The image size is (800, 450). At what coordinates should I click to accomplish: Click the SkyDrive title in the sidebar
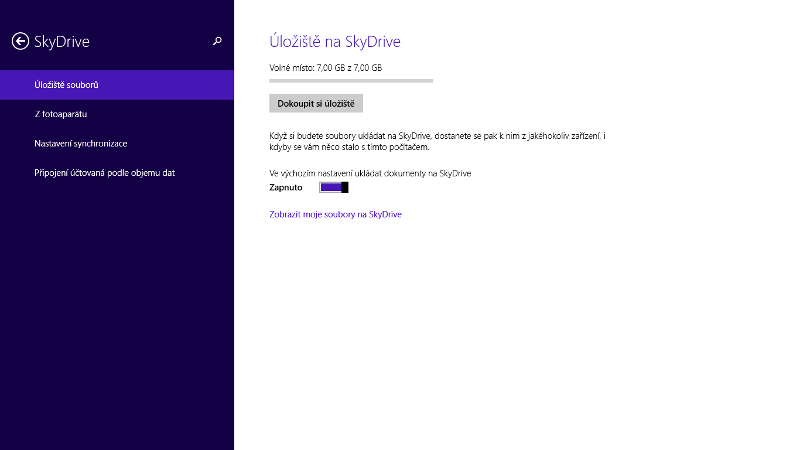pyautogui.click(x=62, y=42)
